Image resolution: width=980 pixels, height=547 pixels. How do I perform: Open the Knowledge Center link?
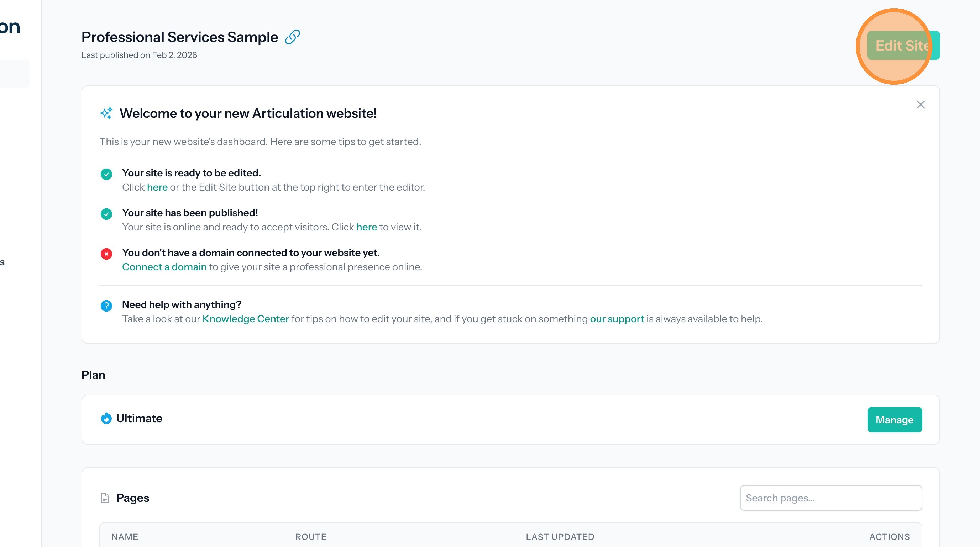click(245, 319)
